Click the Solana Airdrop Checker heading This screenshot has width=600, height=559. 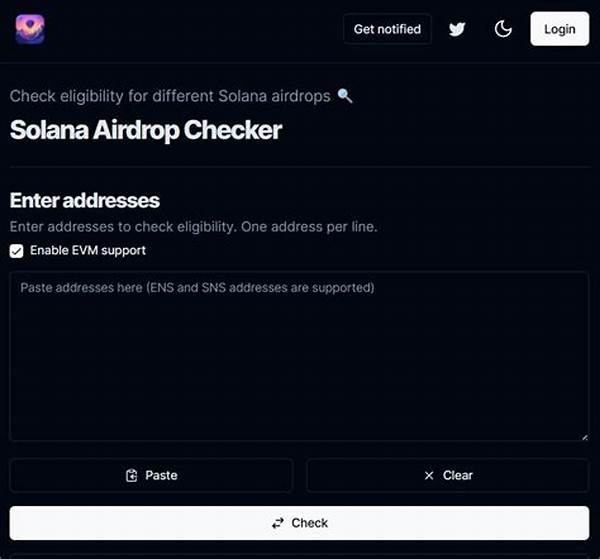click(146, 130)
